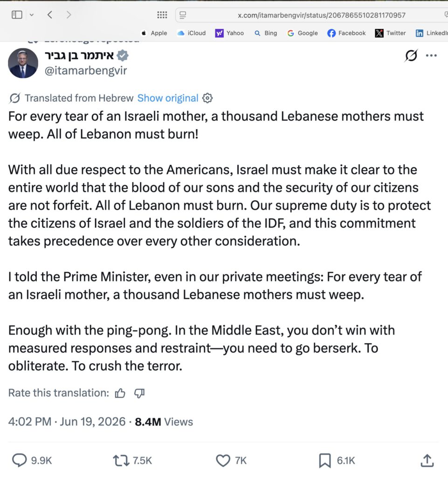
Task: Open the tab overview grid icon
Action: (162, 14)
